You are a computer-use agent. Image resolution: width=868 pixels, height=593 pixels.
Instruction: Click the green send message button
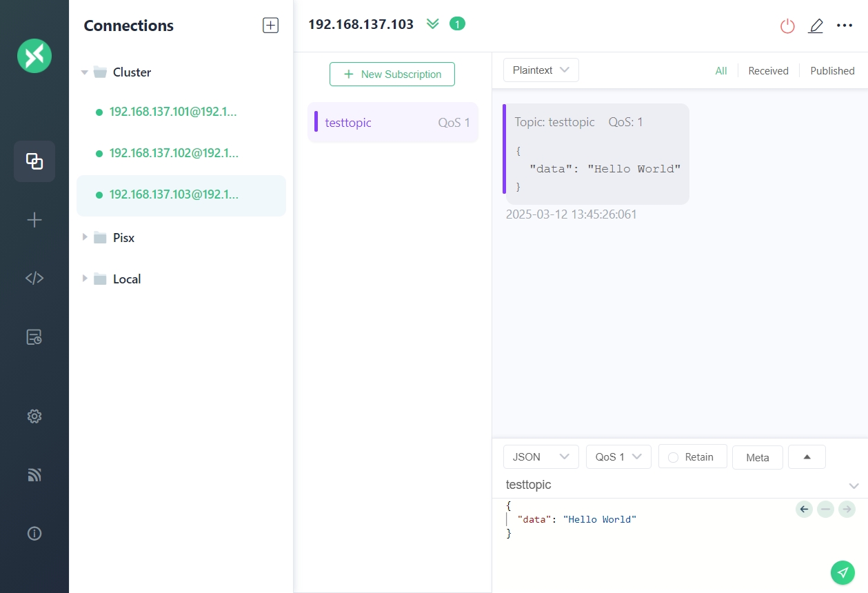842,572
